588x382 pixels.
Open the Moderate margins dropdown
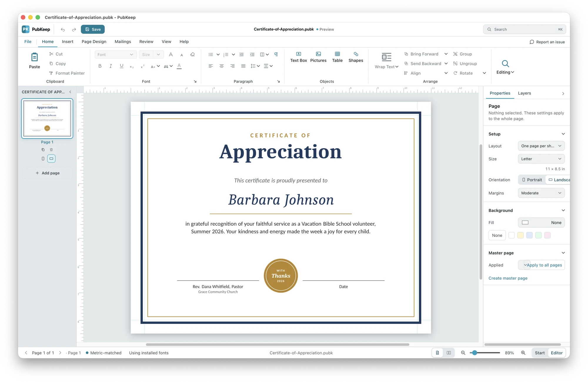pyautogui.click(x=541, y=193)
